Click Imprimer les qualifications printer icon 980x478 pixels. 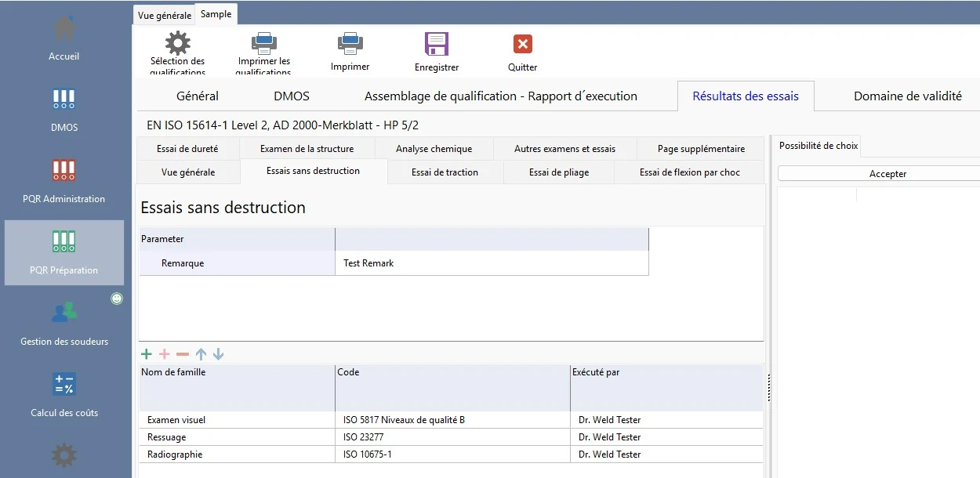263,42
